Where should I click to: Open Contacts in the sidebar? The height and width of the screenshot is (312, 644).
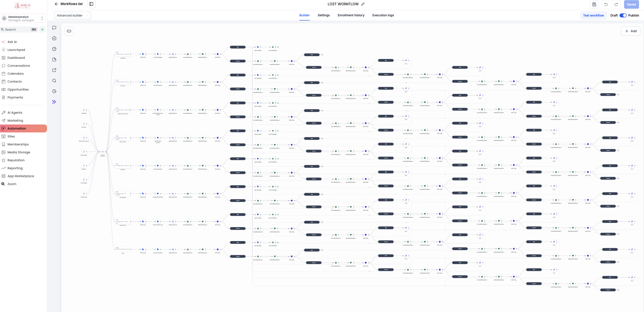pyautogui.click(x=23, y=82)
